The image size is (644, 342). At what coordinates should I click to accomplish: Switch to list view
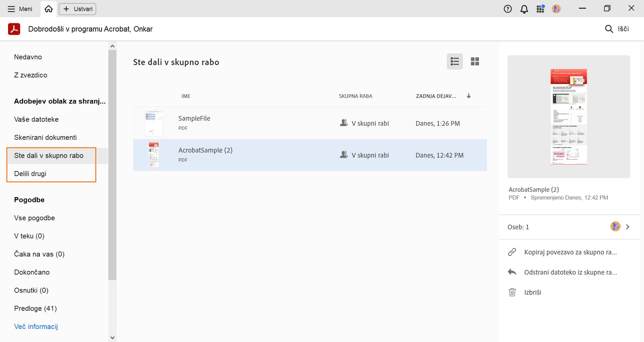[x=454, y=61]
